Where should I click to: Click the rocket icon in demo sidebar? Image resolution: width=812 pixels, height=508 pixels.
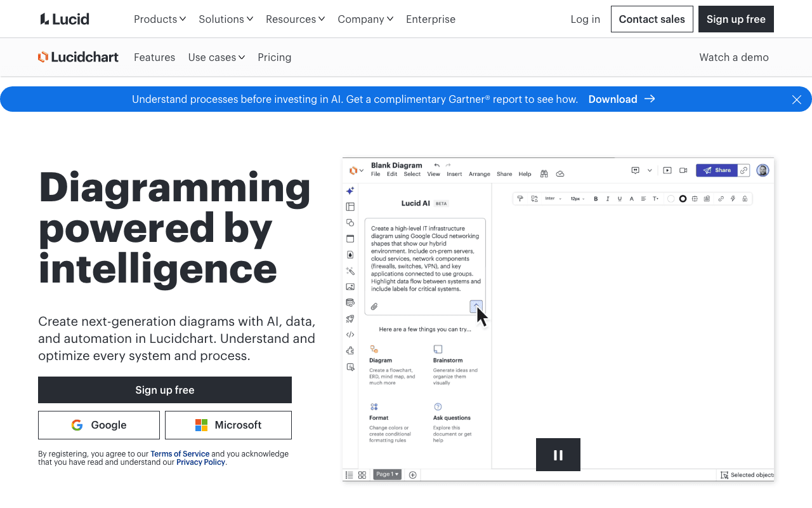[350, 319]
